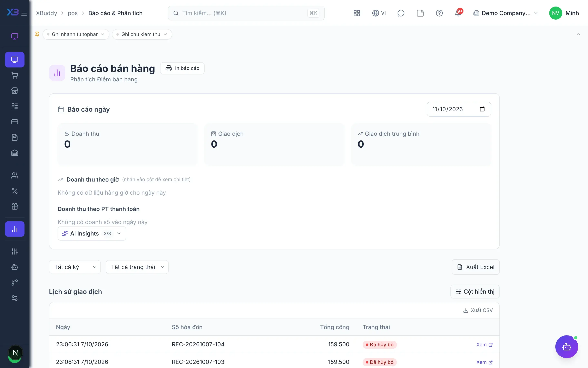588x368 pixels.
Task: Expand Ghi nhanh tu topbar dropdown
Action: point(76,34)
